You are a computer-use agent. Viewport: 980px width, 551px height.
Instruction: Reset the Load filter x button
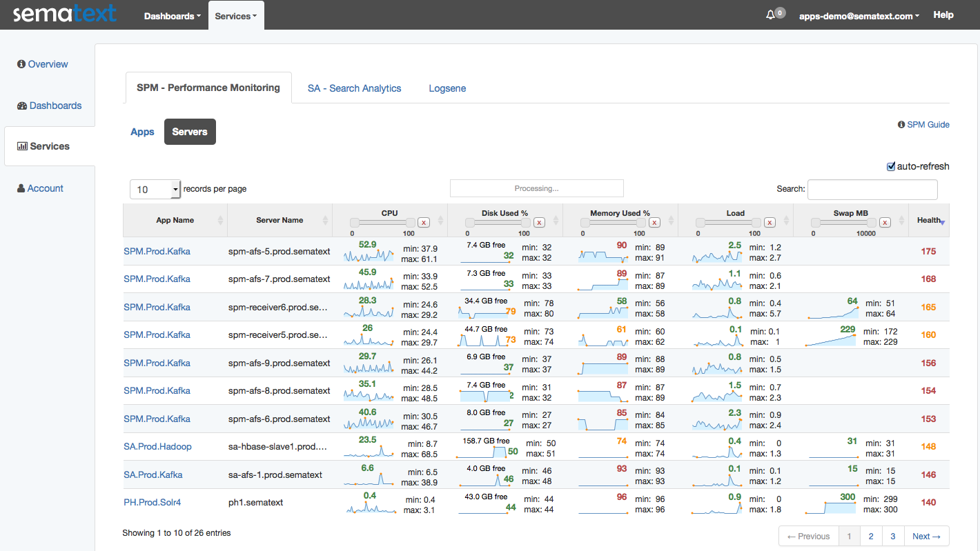tap(770, 222)
